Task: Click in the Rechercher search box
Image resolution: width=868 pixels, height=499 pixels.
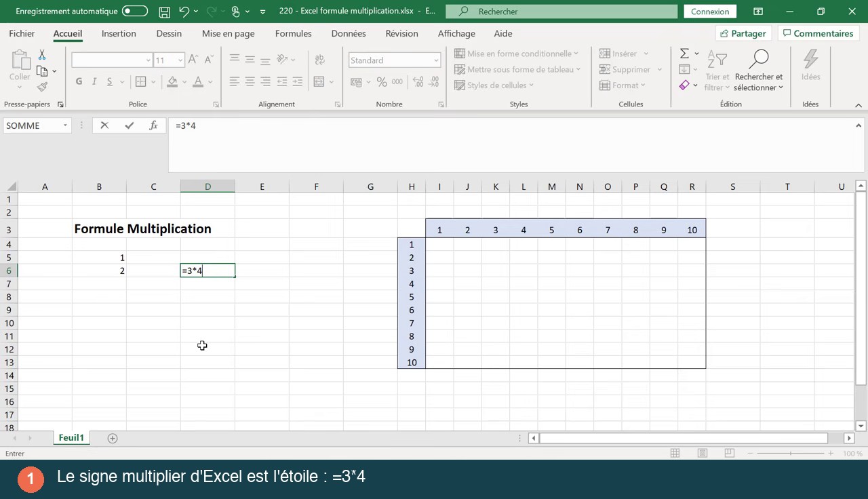Action: pos(561,12)
